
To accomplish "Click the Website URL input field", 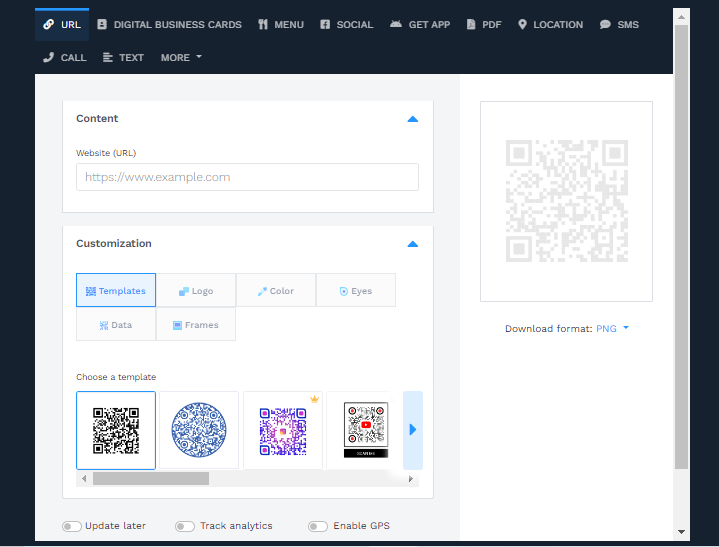I will [x=247, y=177].
